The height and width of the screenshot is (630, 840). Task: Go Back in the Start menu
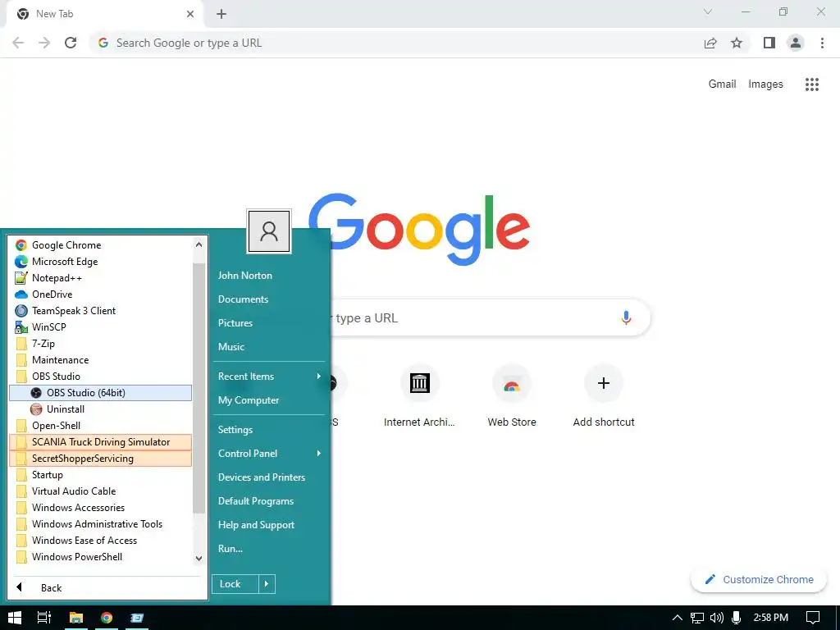point(106,587)
